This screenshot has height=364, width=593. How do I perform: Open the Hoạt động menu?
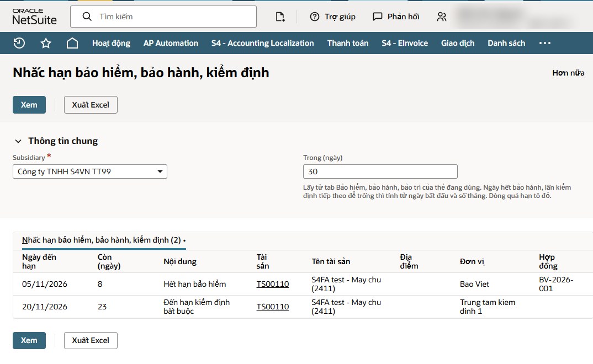[111, 43]
